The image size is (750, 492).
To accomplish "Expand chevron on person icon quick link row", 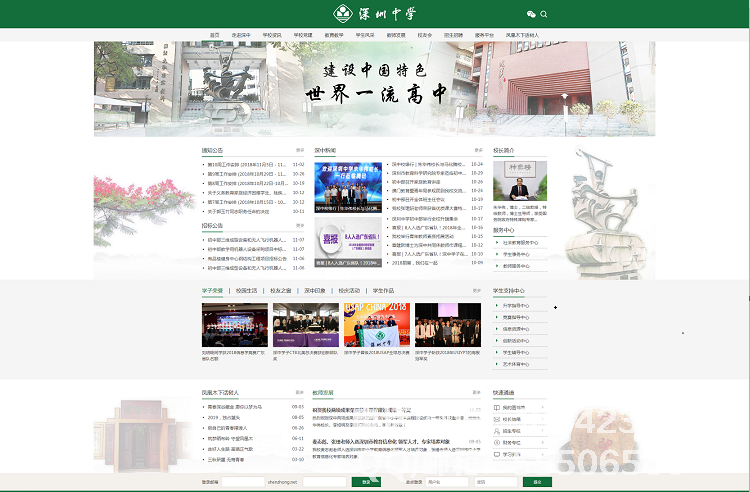I will pyautogui.click(x=543, y=431).
